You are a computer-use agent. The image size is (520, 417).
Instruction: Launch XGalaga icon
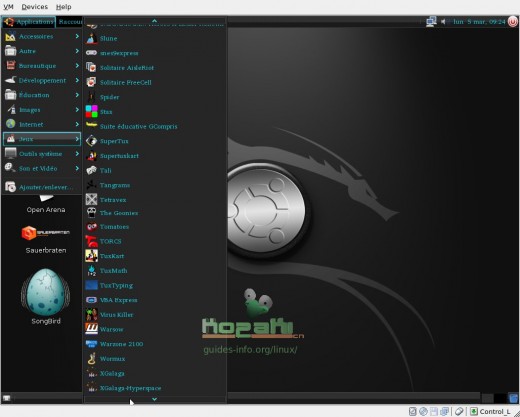point(91,373)
